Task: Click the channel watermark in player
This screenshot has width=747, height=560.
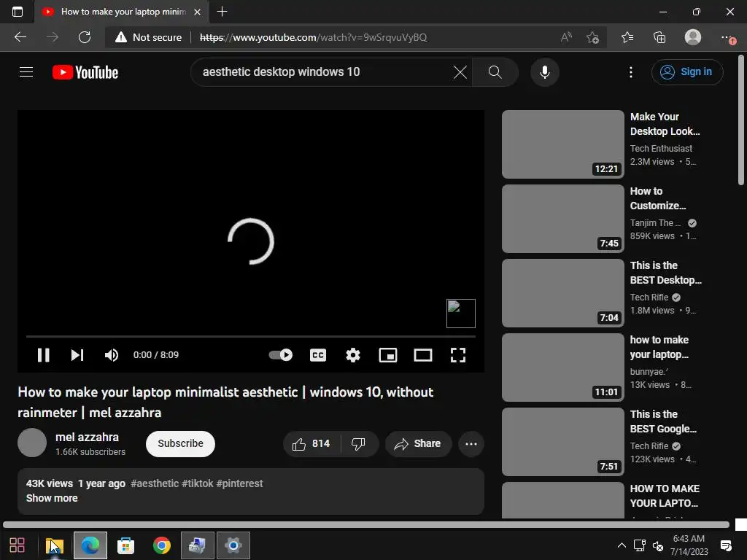Action: pos(461,314)
